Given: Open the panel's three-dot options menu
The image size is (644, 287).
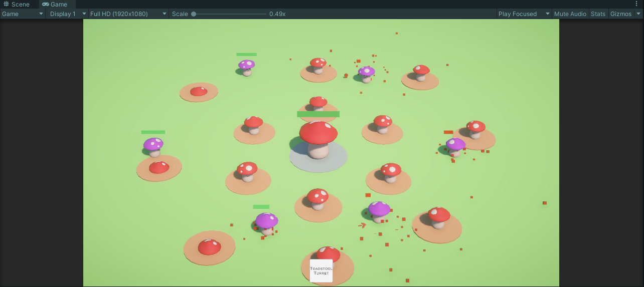Looking at the screenshot, I should (x=637, y=4).
